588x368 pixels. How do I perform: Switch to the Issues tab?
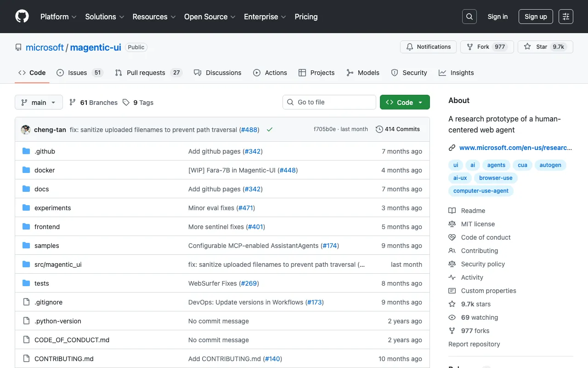tap(76, 73)
